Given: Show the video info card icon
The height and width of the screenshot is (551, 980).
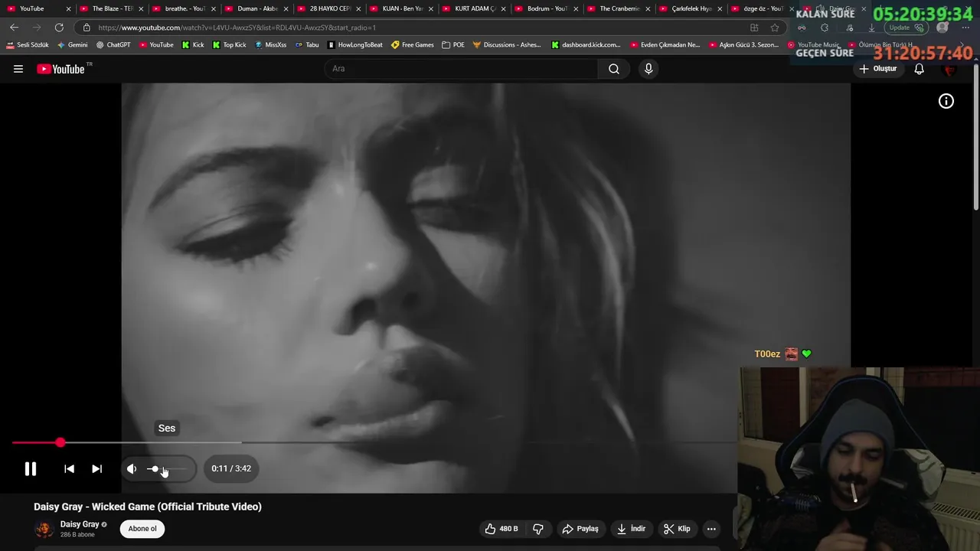Looking at the screenshot, I should pos(946,101).
